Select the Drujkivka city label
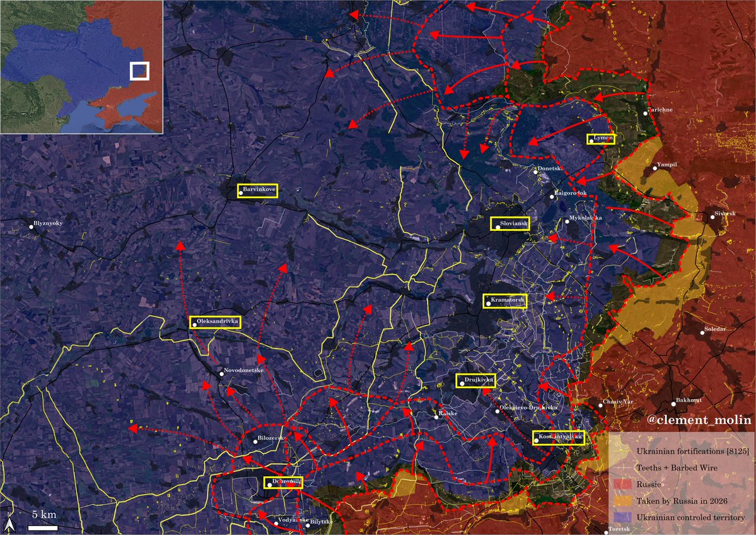This screenshot has height=535, width=756. click(x=475, y=380)
